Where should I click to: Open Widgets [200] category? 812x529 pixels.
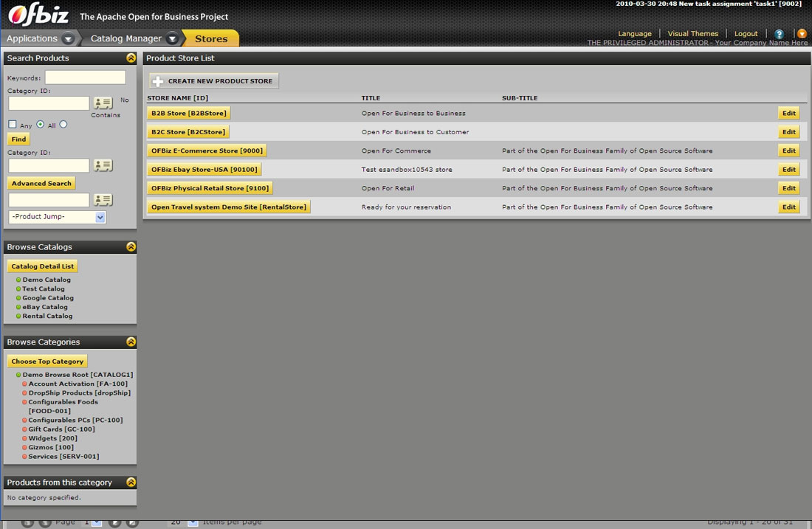pyautogui.click(x=53, y=438)
